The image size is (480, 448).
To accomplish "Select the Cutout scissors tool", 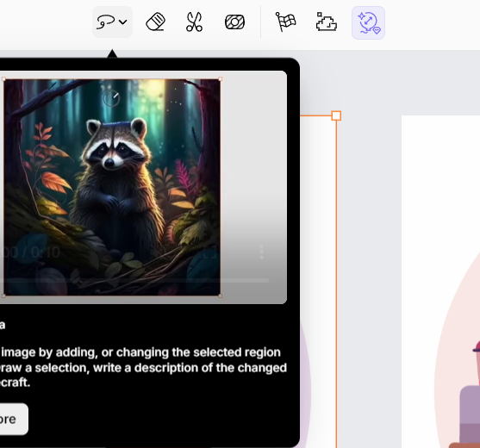I will (x=194, y=22).
